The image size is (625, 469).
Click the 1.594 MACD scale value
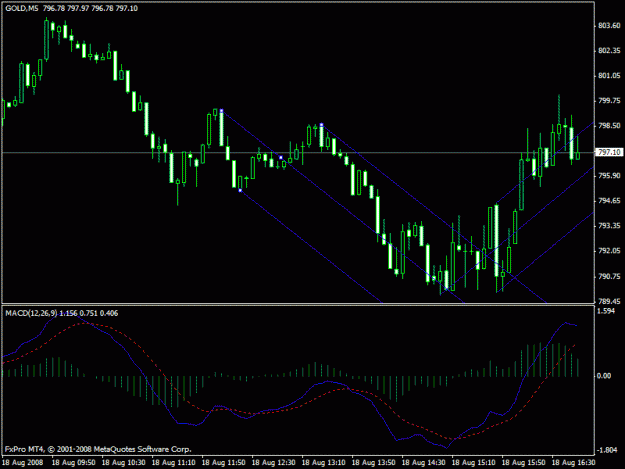click(x=606, y=311)
